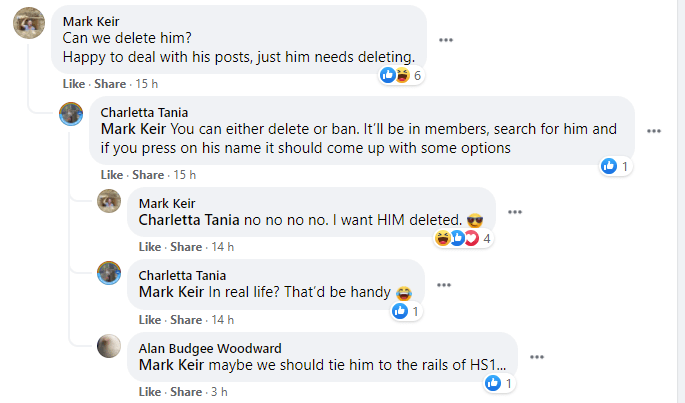Like Charletta Tania's delete-or-ban reply

click(112, 174)
